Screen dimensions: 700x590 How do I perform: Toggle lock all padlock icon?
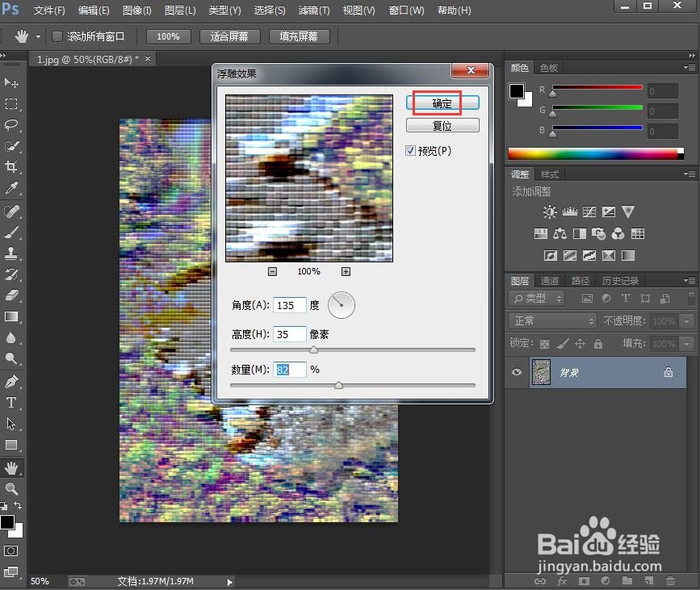[x=598, y=343]
